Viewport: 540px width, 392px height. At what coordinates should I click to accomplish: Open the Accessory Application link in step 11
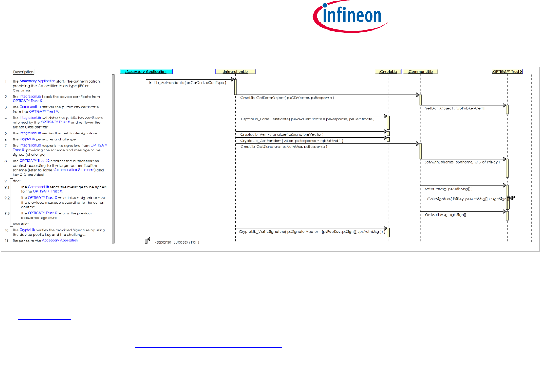coord(60,241)
